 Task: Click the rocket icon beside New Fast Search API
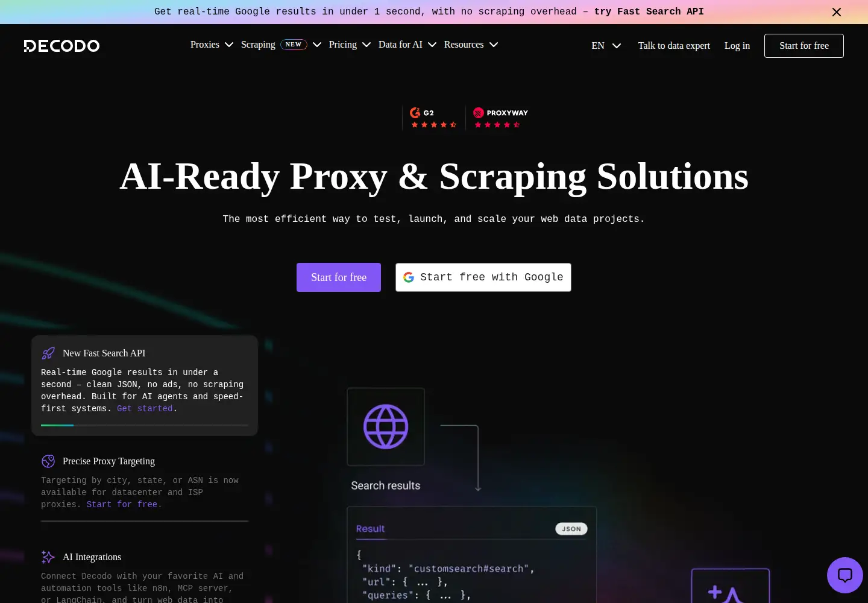click(x=48, y=353)
